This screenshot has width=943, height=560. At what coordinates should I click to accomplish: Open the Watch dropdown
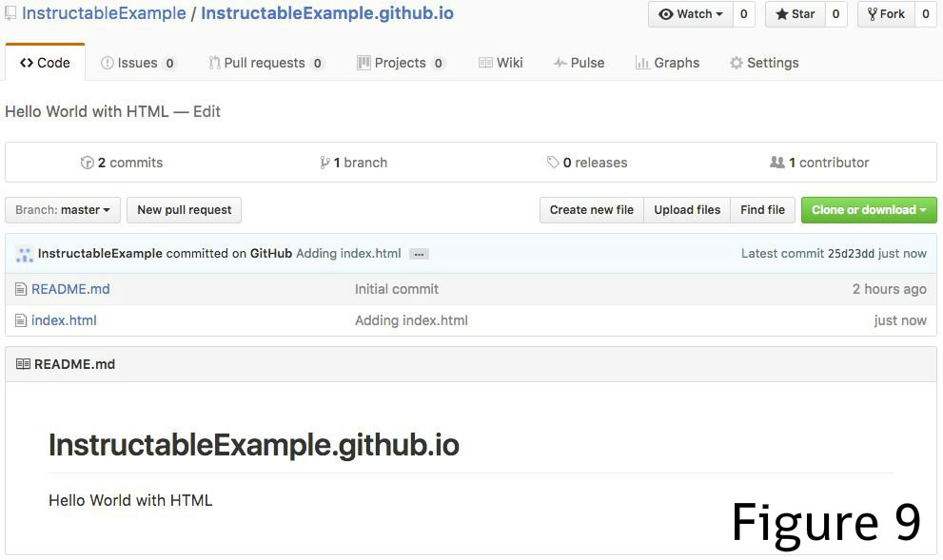(691, 14)
